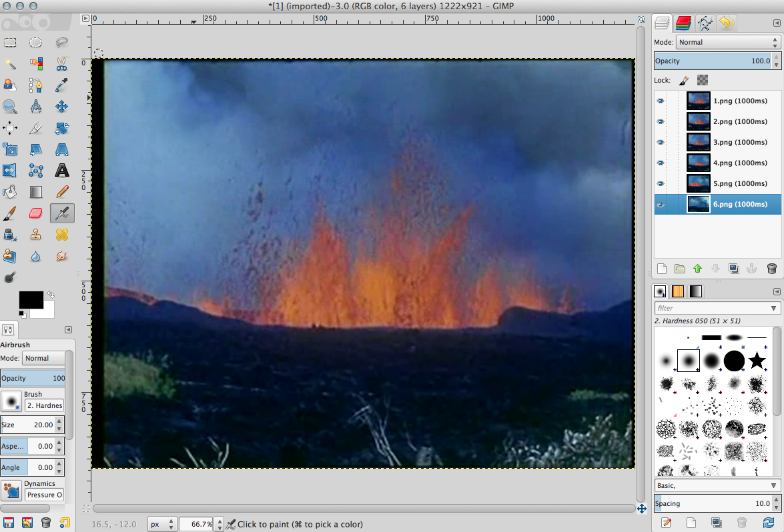This screenshot has width=784, height=532.
Task: Select the Text tool
Action: [x=61, y=171]
